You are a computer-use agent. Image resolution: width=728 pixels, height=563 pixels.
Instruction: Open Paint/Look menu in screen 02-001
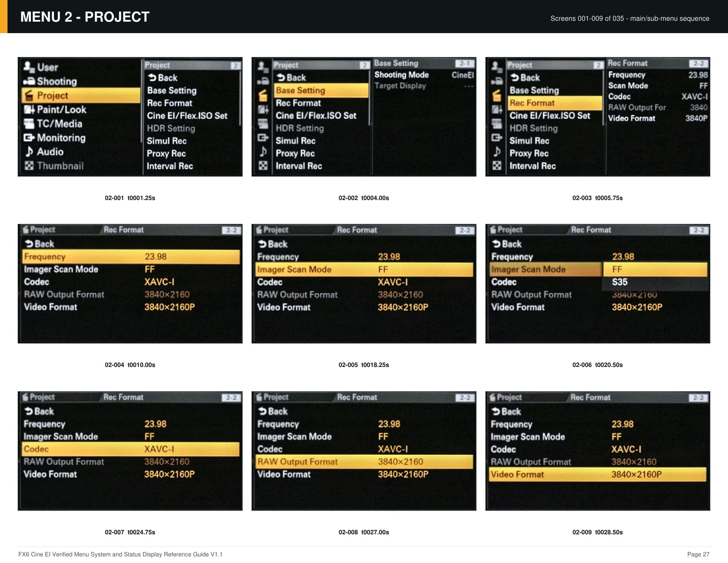click(81, 110)
